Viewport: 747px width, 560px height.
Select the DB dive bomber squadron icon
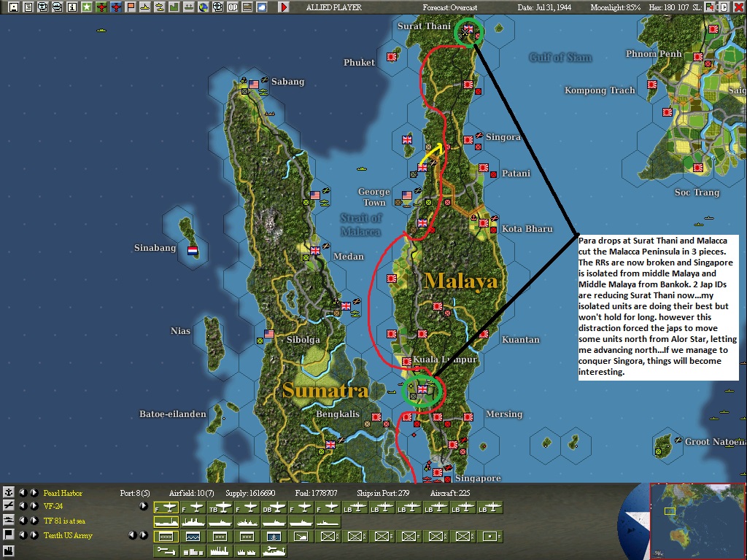274,508
